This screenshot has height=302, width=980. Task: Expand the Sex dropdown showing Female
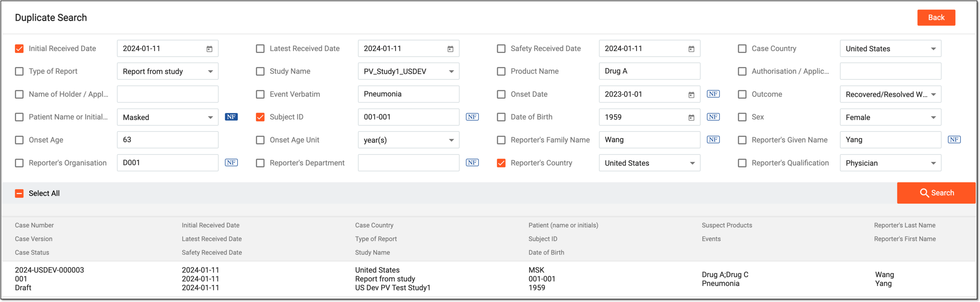pos(891,117)
